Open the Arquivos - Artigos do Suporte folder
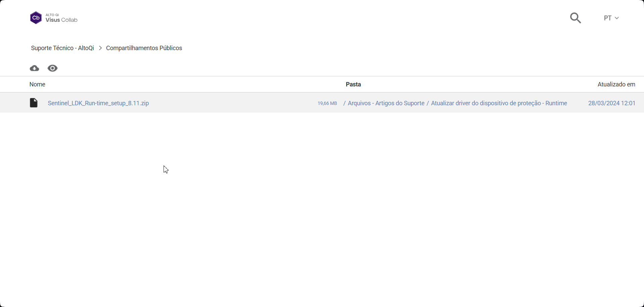Image resolution: width=644 pixels, height=307 pixels. [386, 103]
